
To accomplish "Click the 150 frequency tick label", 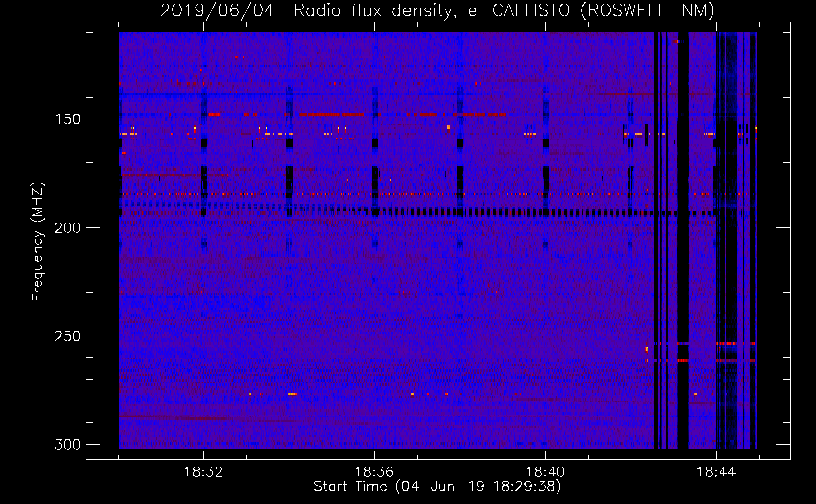I will [67, 119].
